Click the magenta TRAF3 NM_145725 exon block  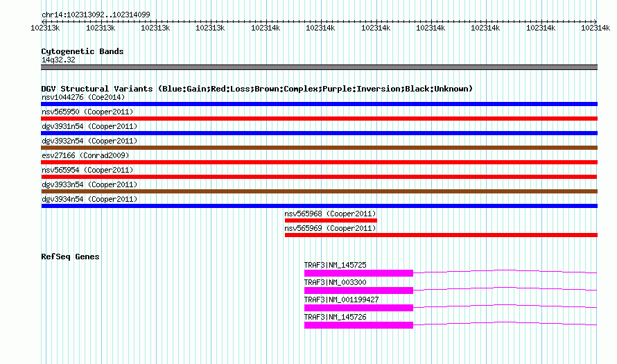(358, 273)
